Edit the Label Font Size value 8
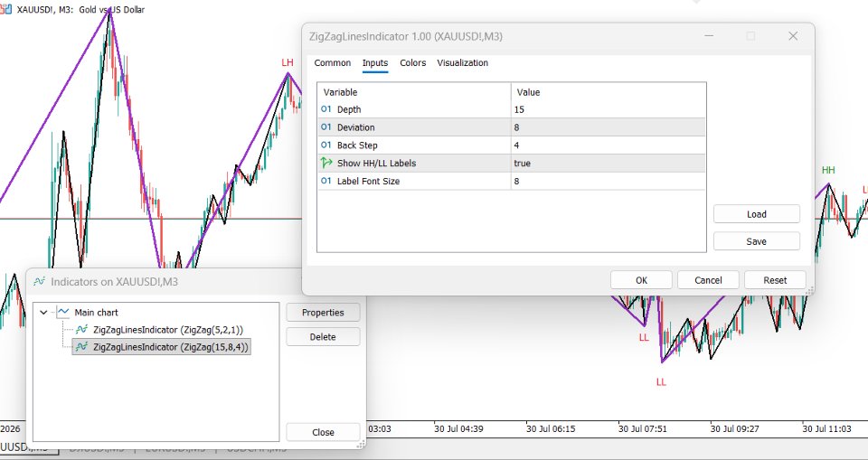 tap(609, 181)
